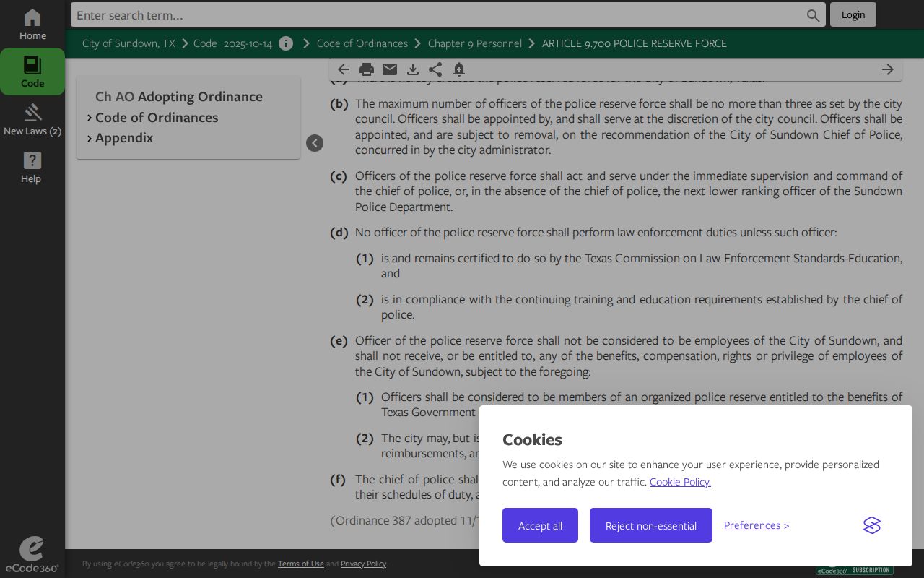Go to next section arrow
The width and height of the screenshot is (924, 578).
pyautogui.click(x=888, y=69)
